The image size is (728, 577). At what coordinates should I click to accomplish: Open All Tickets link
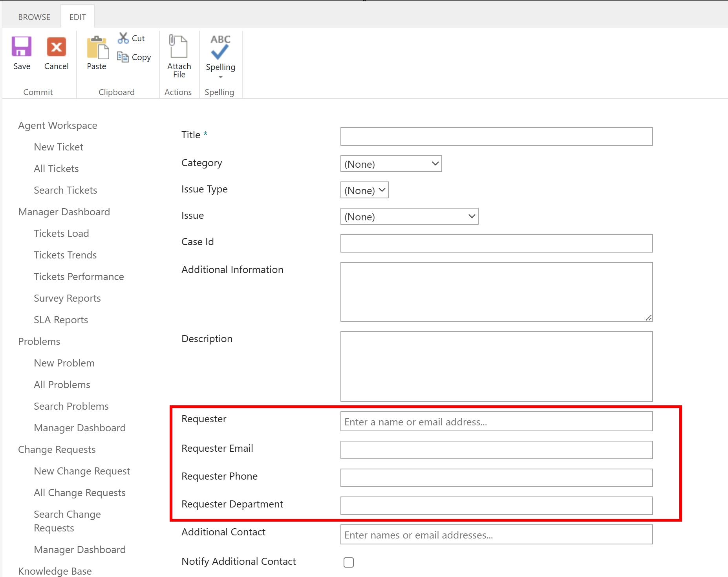tap(56, 169)
